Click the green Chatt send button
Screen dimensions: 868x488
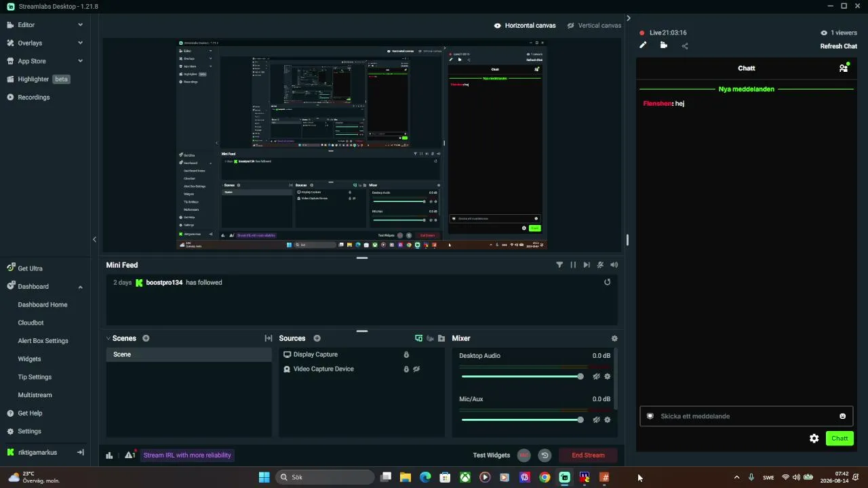[840, 439]
